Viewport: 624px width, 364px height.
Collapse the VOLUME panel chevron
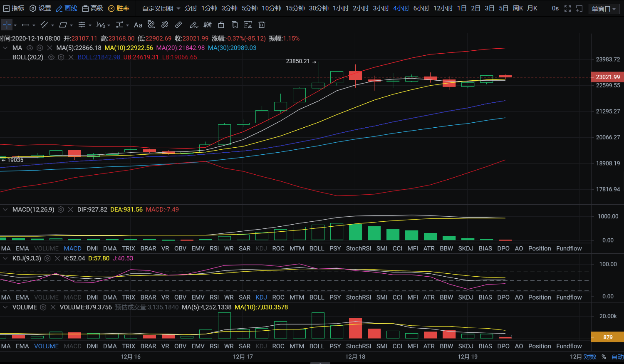pyautogui.click(x=5, y=307)
